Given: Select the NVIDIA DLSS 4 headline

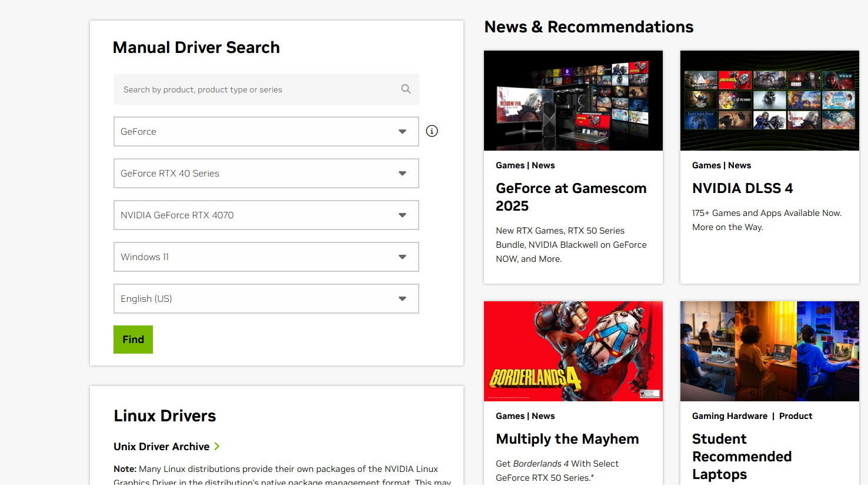Looking at the screenshot, I should pyautogui.click(x=742, y=188).
